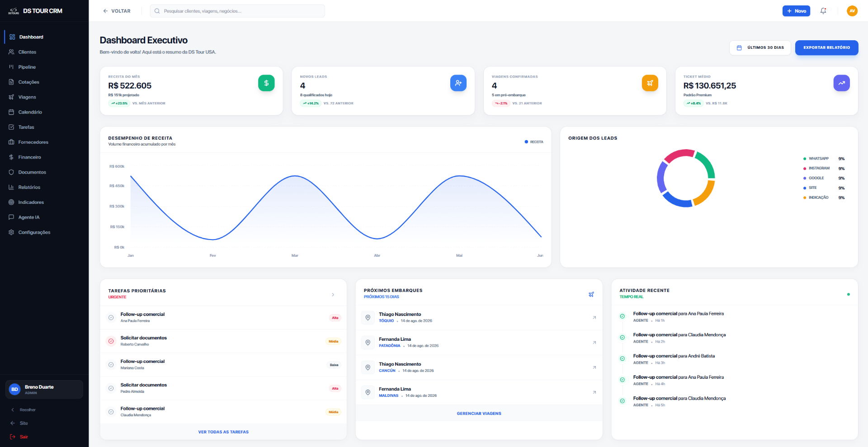Click Ver Todas as Tarefas link
The height and width of the screenshot is (447, 868).
coord(223,432)
